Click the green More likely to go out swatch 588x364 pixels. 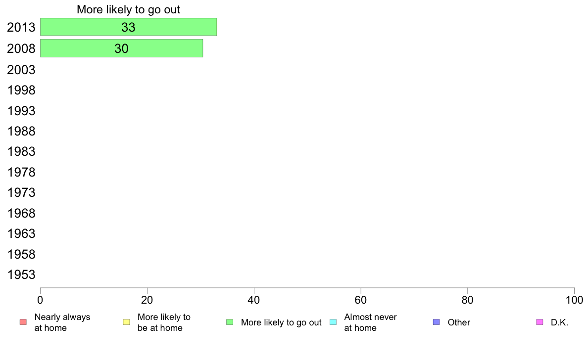tap(230, 322)
